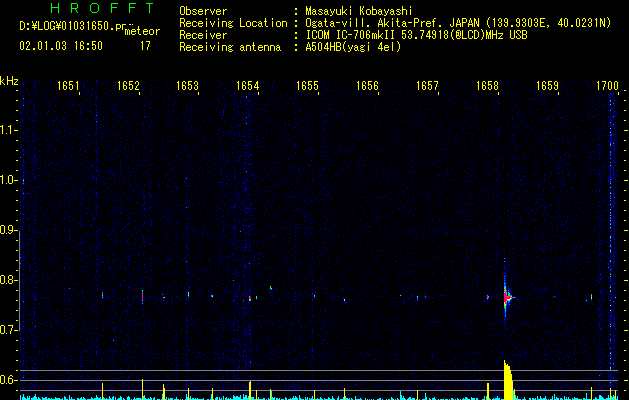Click the kHz frequency axis unit label

(x=9, y=81)
